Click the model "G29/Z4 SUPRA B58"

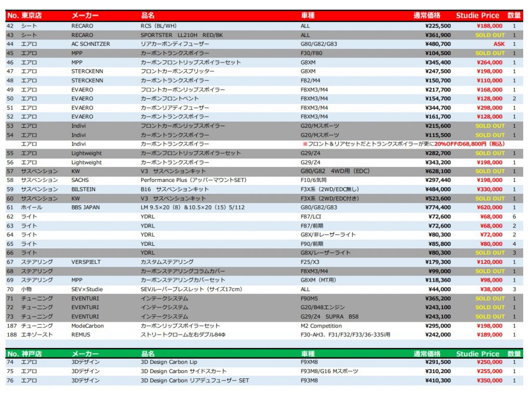[329, 316]
